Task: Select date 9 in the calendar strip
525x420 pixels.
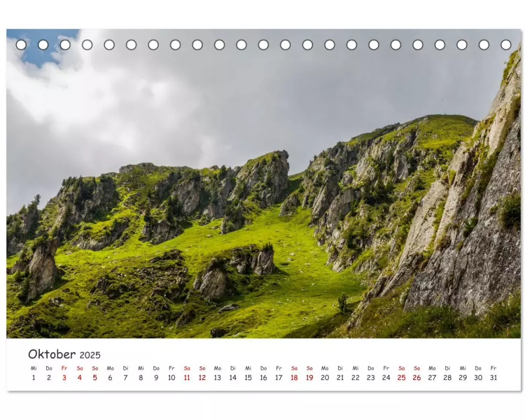Action: (156, 377)
